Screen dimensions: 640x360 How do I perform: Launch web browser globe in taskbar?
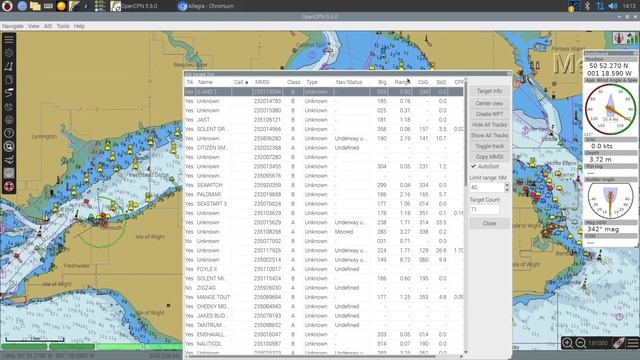22,6
